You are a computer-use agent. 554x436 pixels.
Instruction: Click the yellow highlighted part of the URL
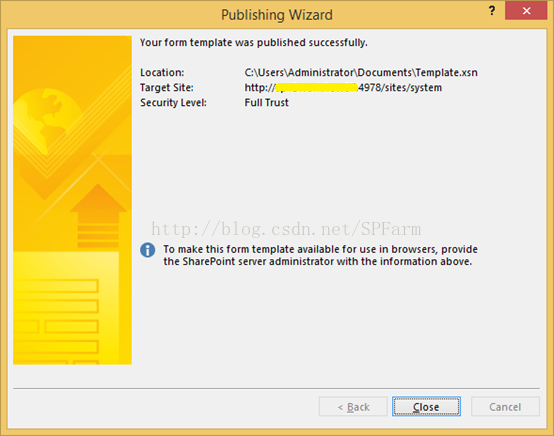click(316, 87)
